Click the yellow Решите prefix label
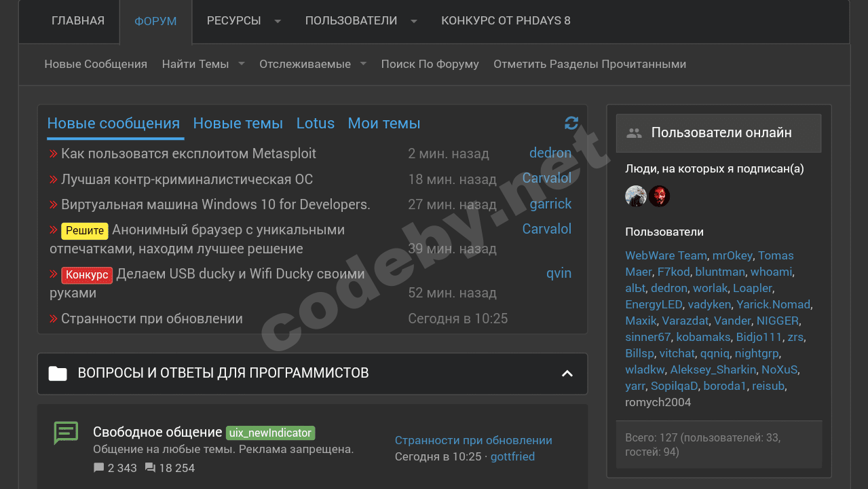 pyautogui.click(x=85, y=231)
